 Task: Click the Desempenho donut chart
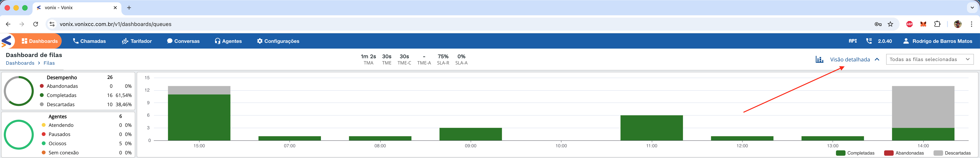point(19,91)
